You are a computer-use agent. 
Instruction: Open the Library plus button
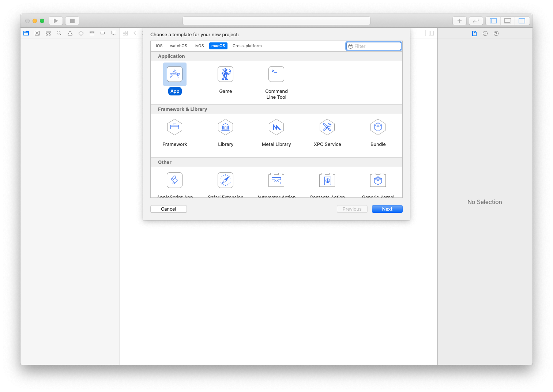coord(459,21)
